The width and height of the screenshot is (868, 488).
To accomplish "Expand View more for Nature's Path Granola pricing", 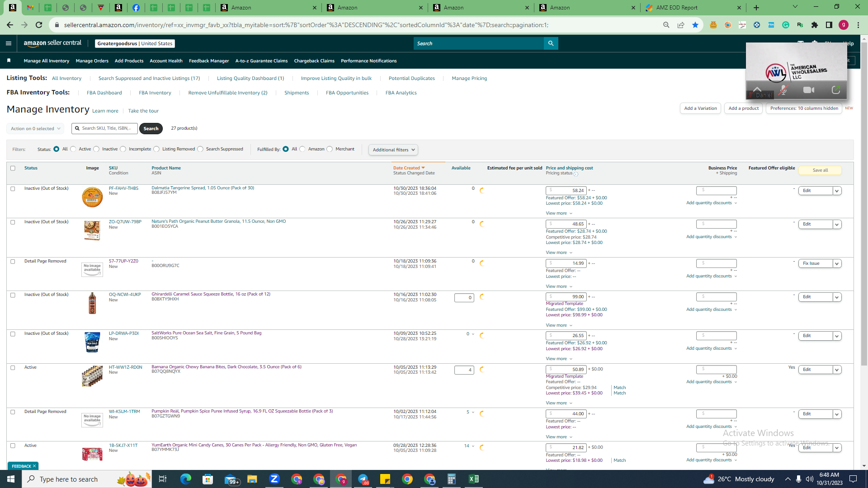I will click(559, 253).
